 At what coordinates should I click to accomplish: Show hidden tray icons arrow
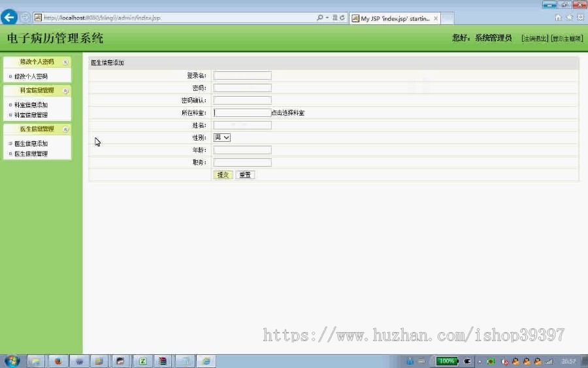point(480,361)
